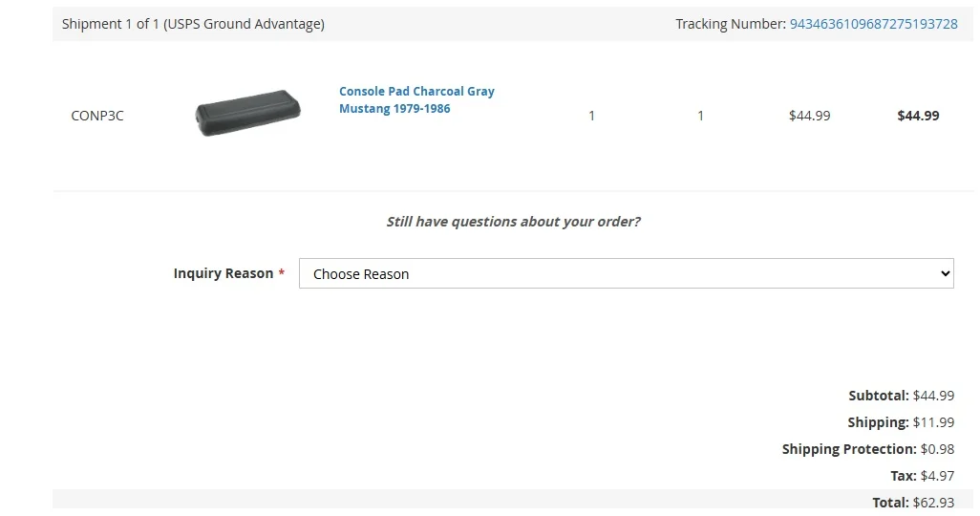Click the Tracking Number label text

(x=731, y=24)
